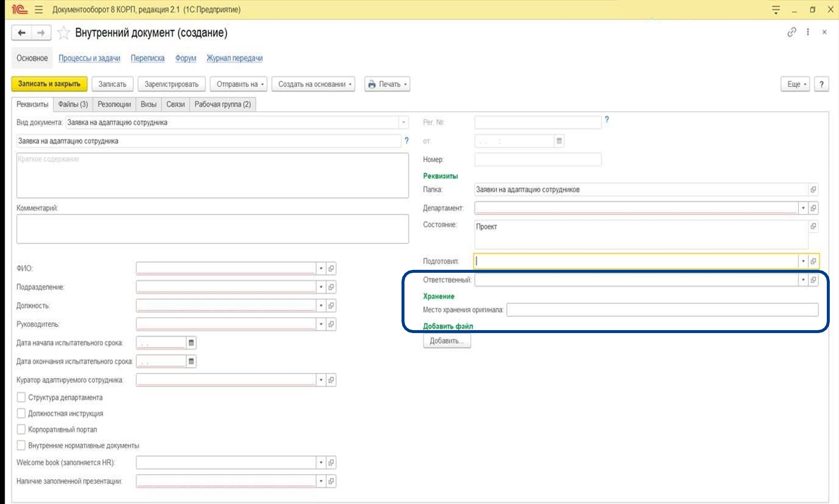Open calendar for Дата начала испытательного срока
839x504 pixels.
(191, 343)
